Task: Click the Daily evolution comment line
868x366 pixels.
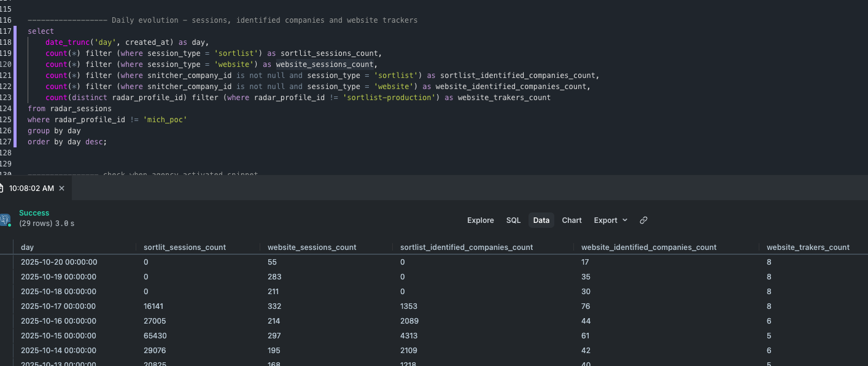Action: click(222, 20)
